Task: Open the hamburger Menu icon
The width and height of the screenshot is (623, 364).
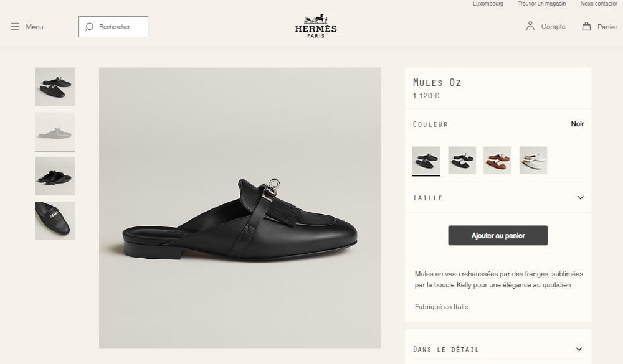Action: 15,27
